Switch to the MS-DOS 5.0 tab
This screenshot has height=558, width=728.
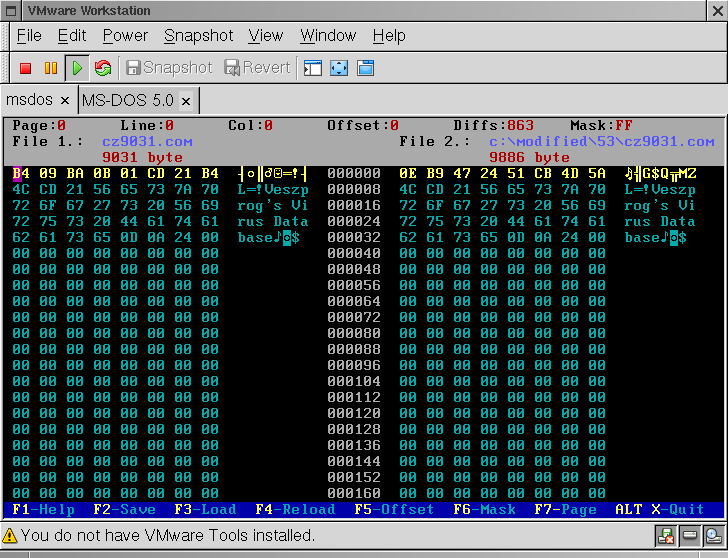click(128, 101)
